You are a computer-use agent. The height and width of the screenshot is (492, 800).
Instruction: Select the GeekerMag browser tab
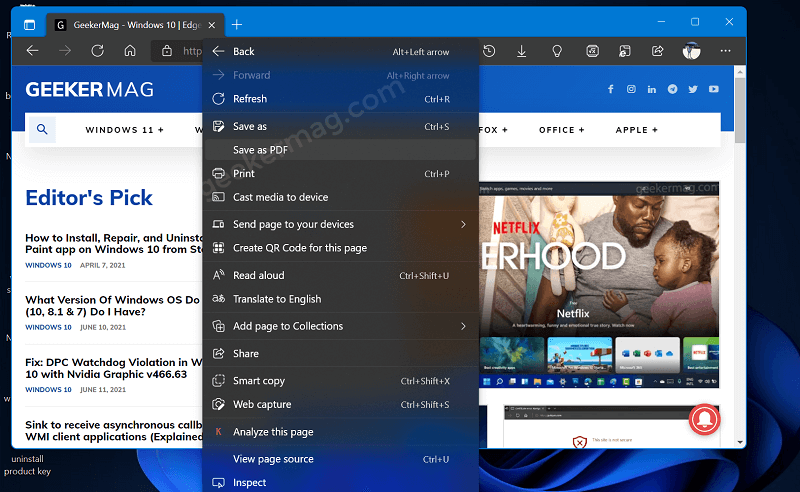click(x=135, y=25)
